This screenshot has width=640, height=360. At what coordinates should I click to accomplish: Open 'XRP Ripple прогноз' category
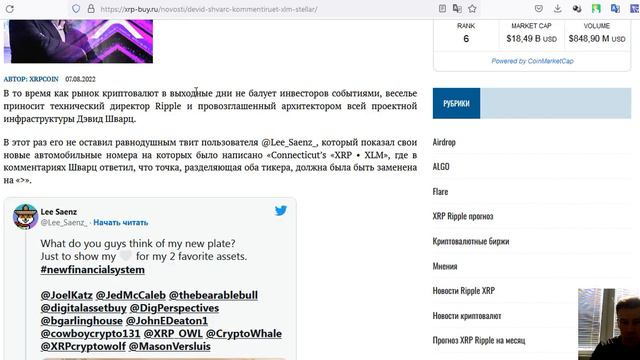pos(463,216)
